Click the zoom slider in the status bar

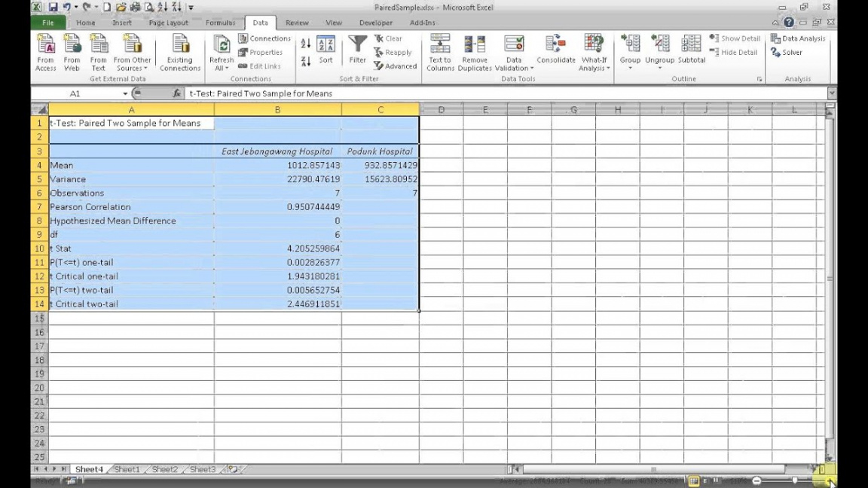tap(794, 480)
